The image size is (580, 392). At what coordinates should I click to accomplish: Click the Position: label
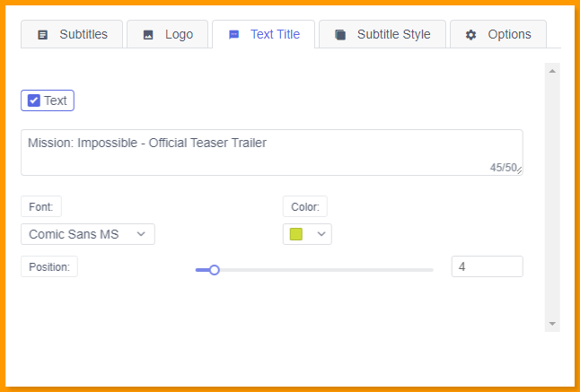[49, 266]
